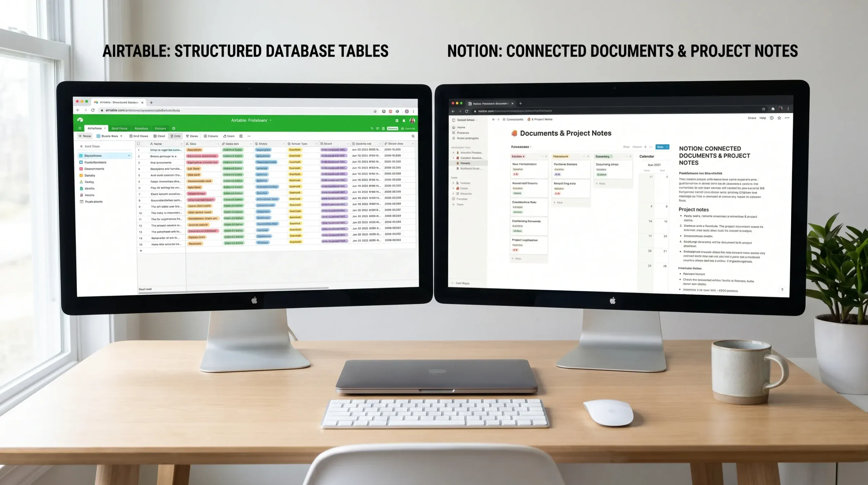Click the undo history icon in the Airtable green bar
This screenshot has height=485, width=868.
(372, 129)
